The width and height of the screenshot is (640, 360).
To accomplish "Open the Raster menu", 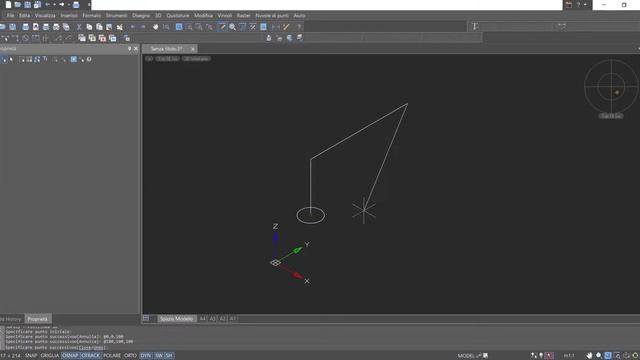I will point(244,16).
